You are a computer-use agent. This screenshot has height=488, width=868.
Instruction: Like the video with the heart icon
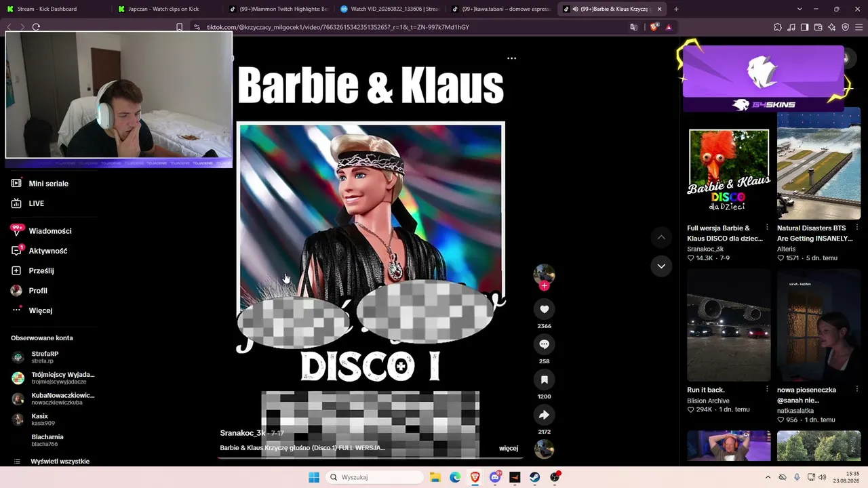(544, 309)
